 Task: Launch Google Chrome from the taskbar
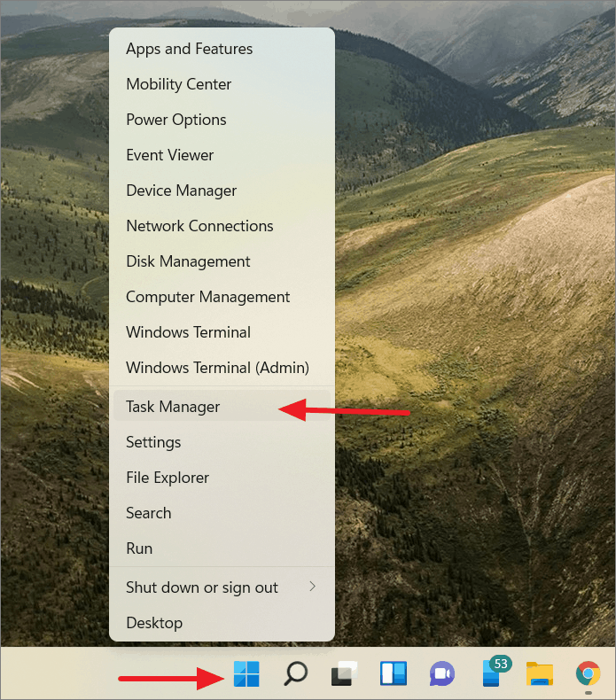pos(589,673)
